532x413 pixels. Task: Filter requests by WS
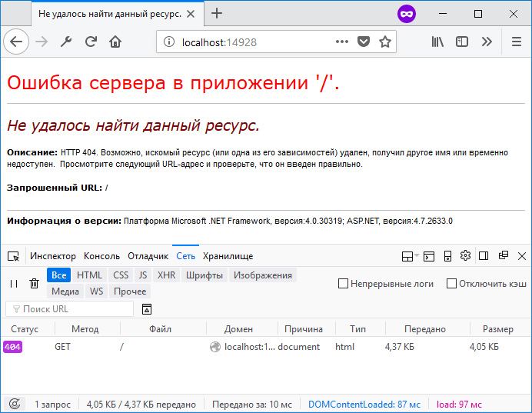[96, 291]
